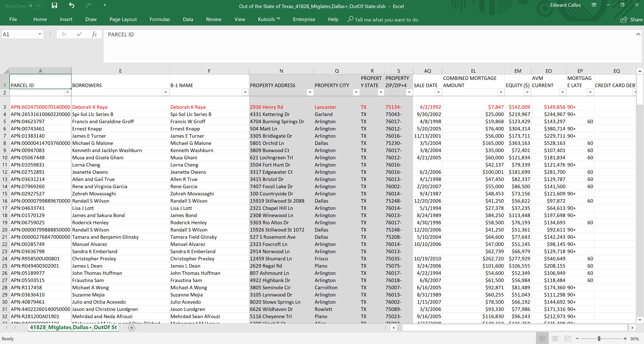
Task: Open the AVM CURRENT filter dropdown
Action: click(x=562, y=93)
